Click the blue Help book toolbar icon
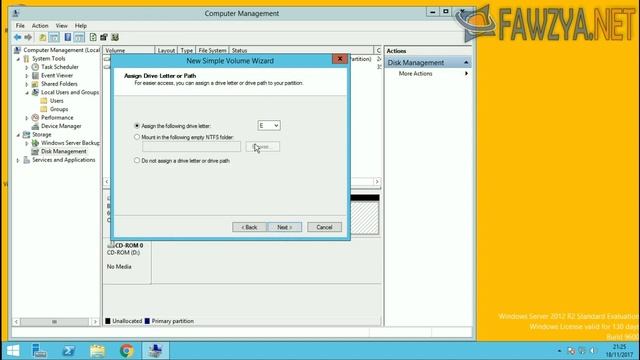The image size is (640, 360). [68, 38]
